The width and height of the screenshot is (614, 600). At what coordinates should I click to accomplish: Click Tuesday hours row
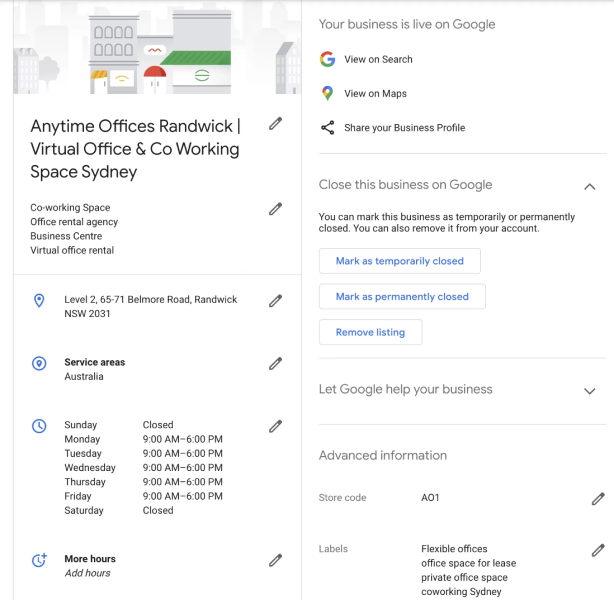(143, 453)
